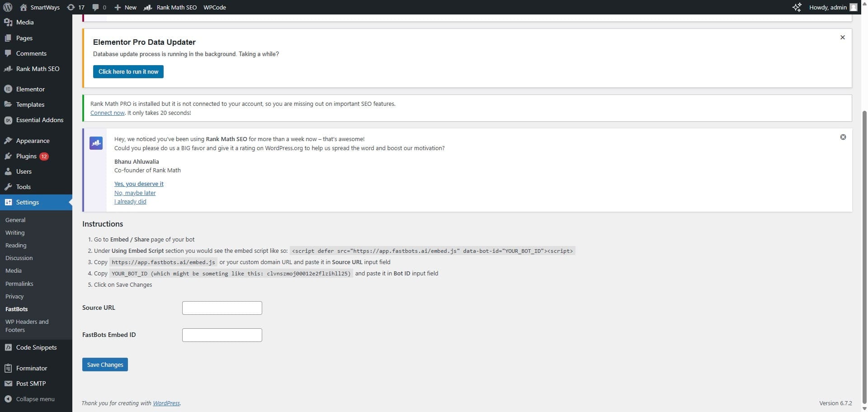Open Code Snippets from its sidebar icon
This screenshot has width=868, height=412.
(8, 347)
